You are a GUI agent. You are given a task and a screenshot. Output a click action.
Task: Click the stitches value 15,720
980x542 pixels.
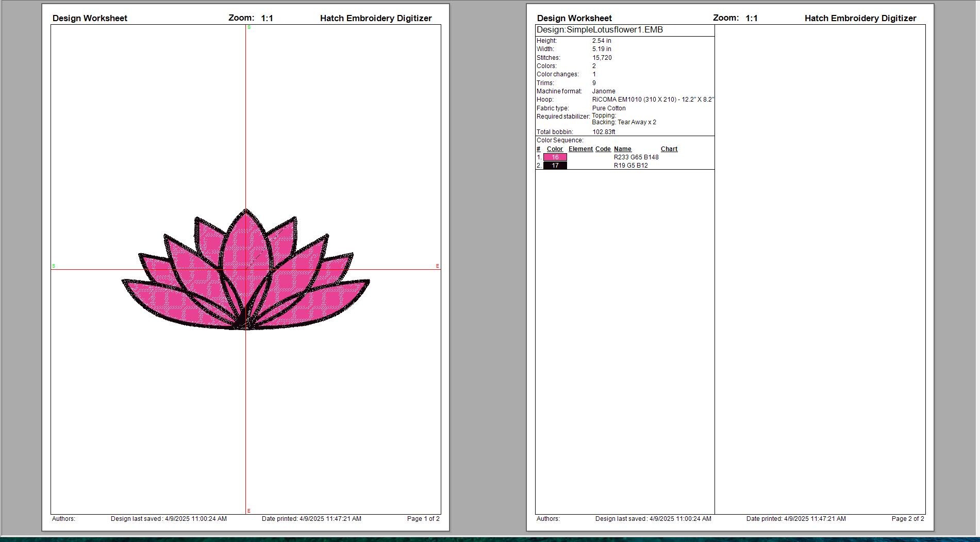click(602, 58)
